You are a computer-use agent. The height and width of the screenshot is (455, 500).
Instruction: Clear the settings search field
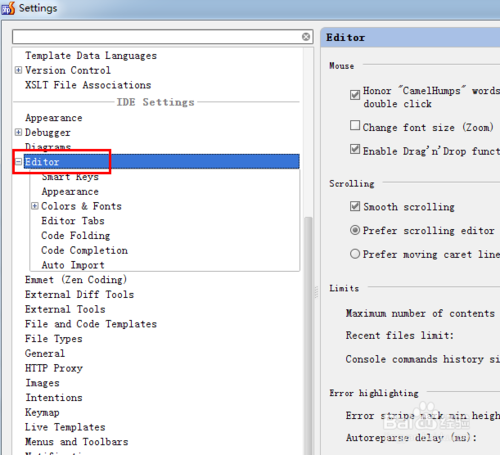point(306,37)
